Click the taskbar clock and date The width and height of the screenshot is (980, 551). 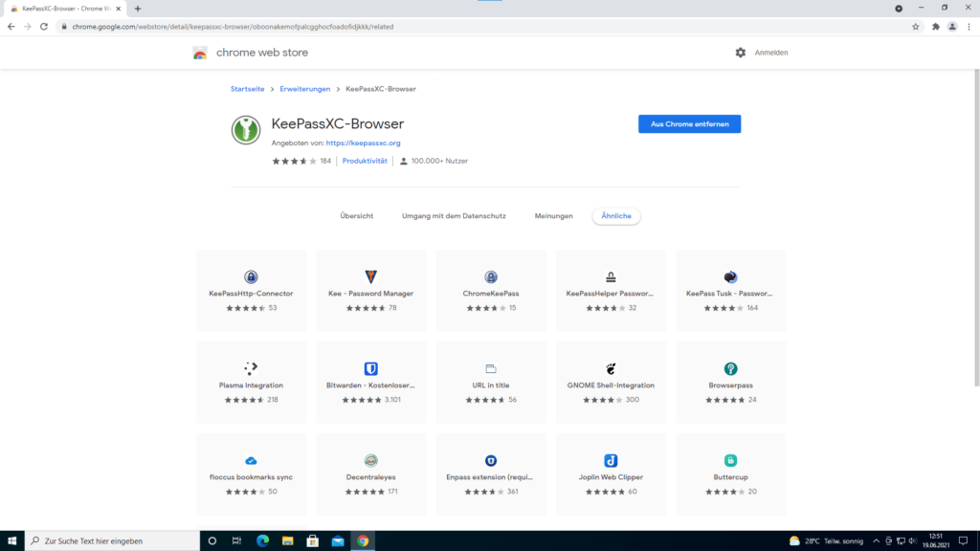(936, 541)
